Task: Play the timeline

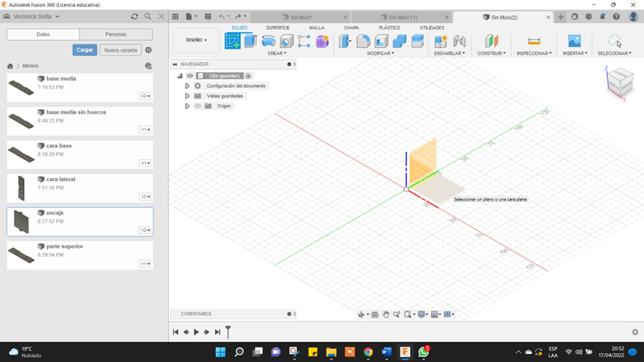Action: 196,332
